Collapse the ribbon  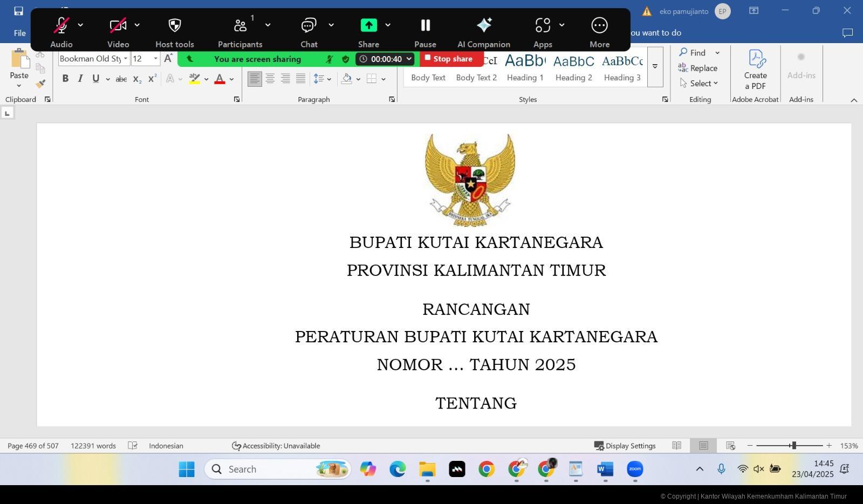pyautogui.click(x=854, y=100)
